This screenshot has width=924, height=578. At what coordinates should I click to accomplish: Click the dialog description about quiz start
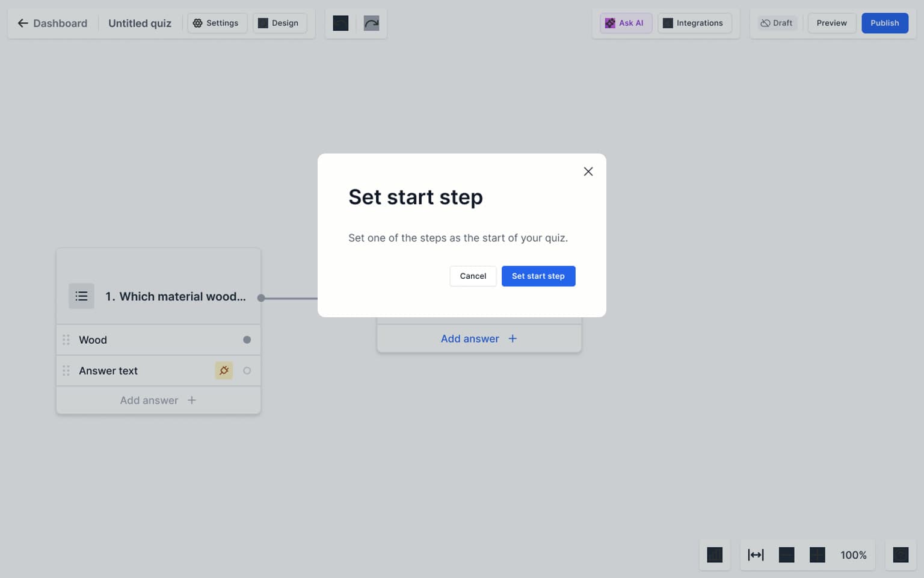coord(458,238)
